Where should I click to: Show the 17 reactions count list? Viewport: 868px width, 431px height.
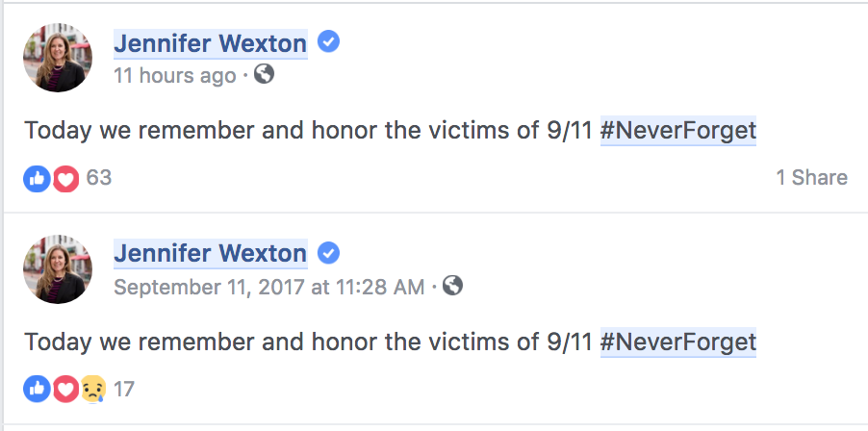point(123,390)
